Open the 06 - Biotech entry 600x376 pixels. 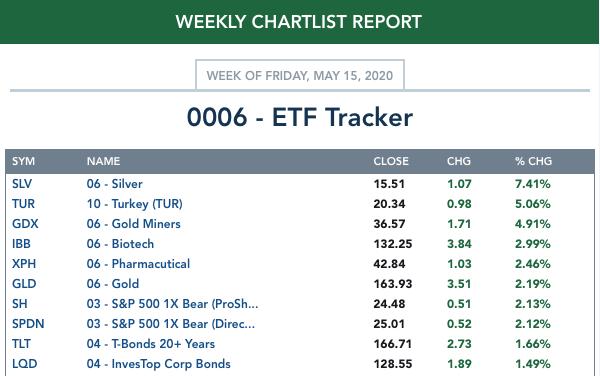(x=120, y=244)
